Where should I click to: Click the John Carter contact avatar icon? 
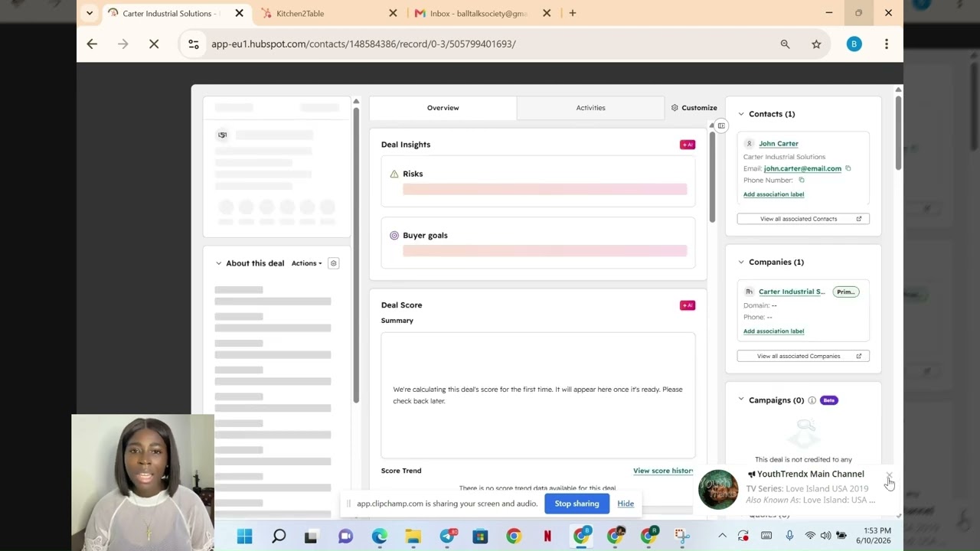[750, 144]
